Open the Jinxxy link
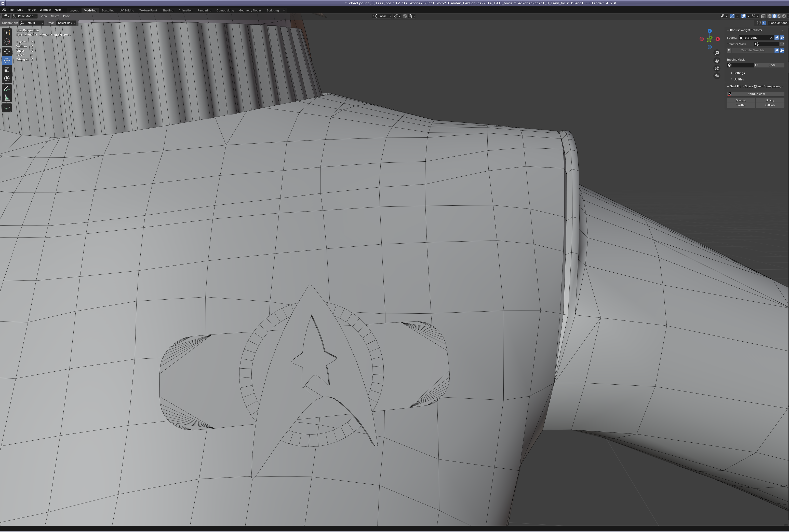Image resolution: width=789 pixels, height=532 pixels. click(770, 101)
